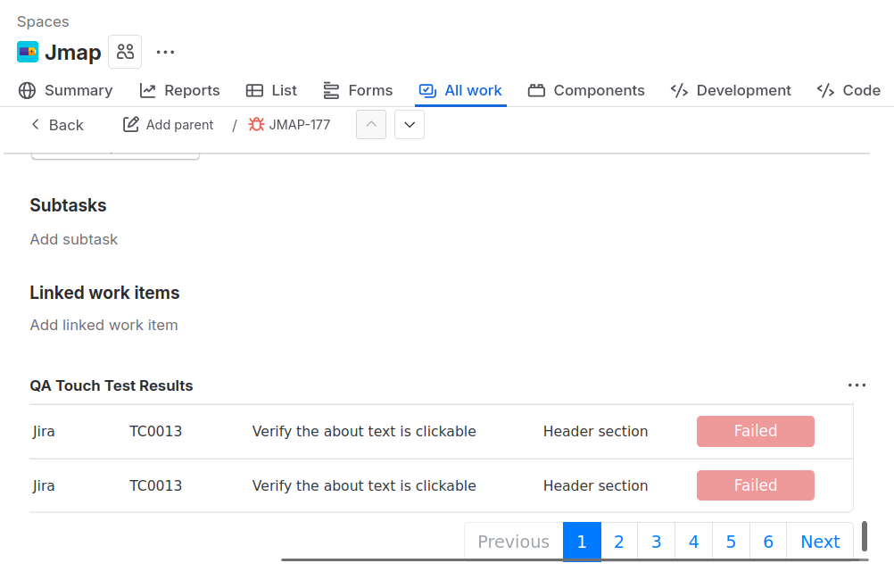This screenshot has width=894, height=588.
Task: Expand the down chevron next to JMAP-177
Action: tap(409, 124)
